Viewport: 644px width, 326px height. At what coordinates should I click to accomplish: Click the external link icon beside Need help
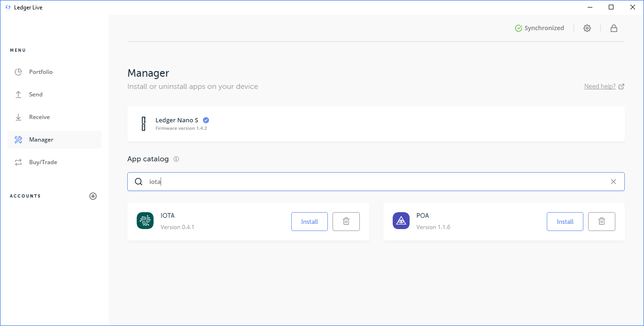click(x=621, y=87)
